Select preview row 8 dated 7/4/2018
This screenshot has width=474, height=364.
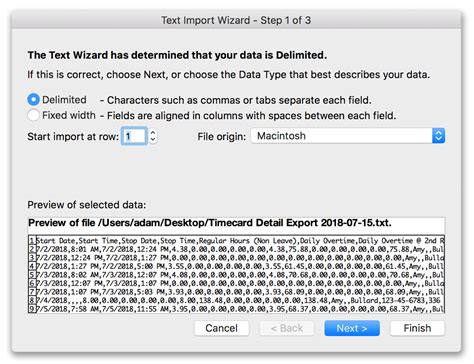(x=237, y=300)
